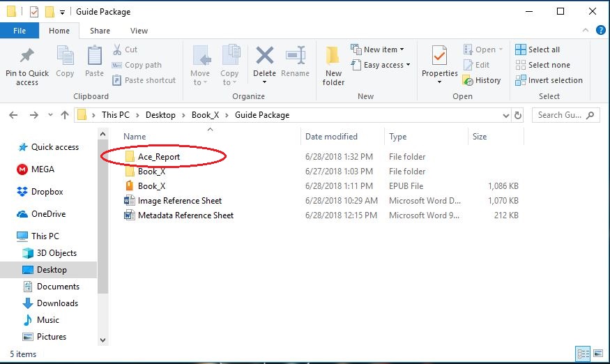
Task: Open the Open button dropdown
Action: pyautogui.click(x=501, y=50)
